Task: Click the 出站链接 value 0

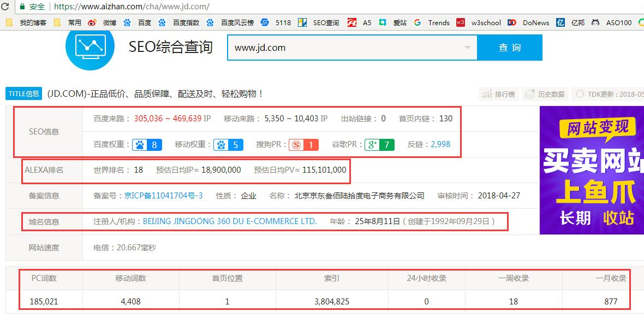Action: (383, 119)
